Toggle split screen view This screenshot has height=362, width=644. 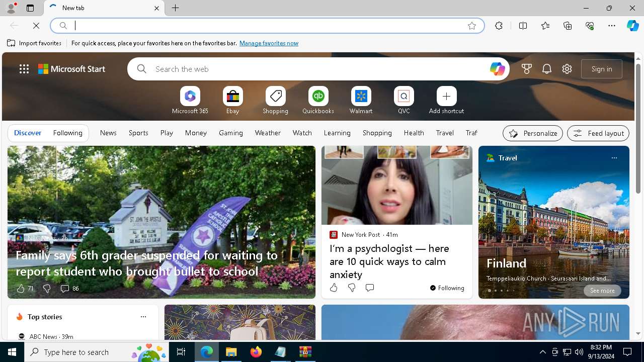pyautogui.click(x=523, y=26)
